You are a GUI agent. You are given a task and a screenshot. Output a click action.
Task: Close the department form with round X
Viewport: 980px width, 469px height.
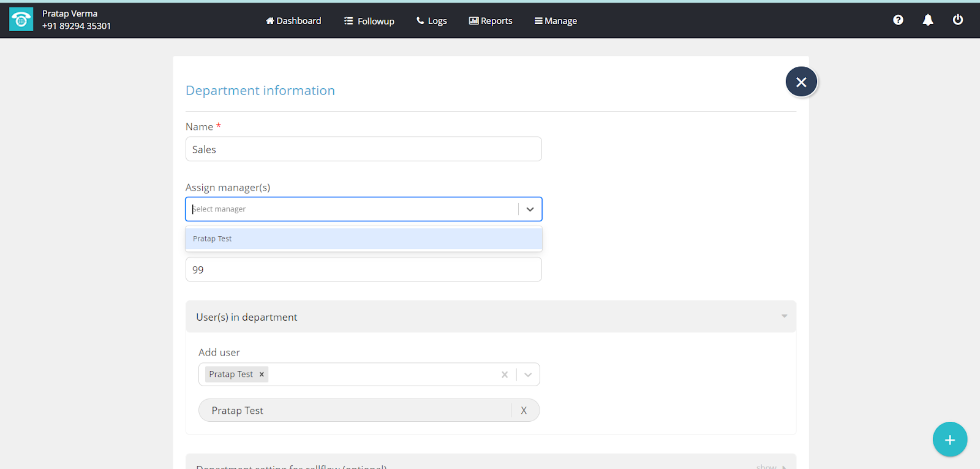(801, 82)
